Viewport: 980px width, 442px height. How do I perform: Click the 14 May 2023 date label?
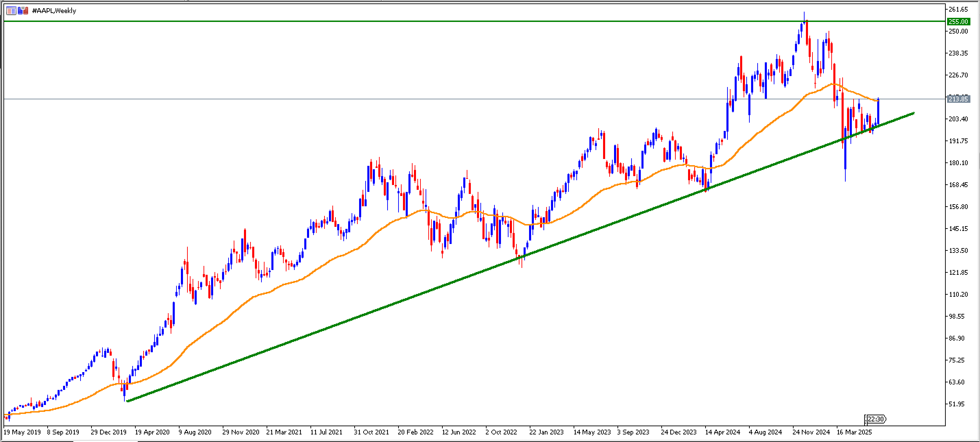point(592,432)
